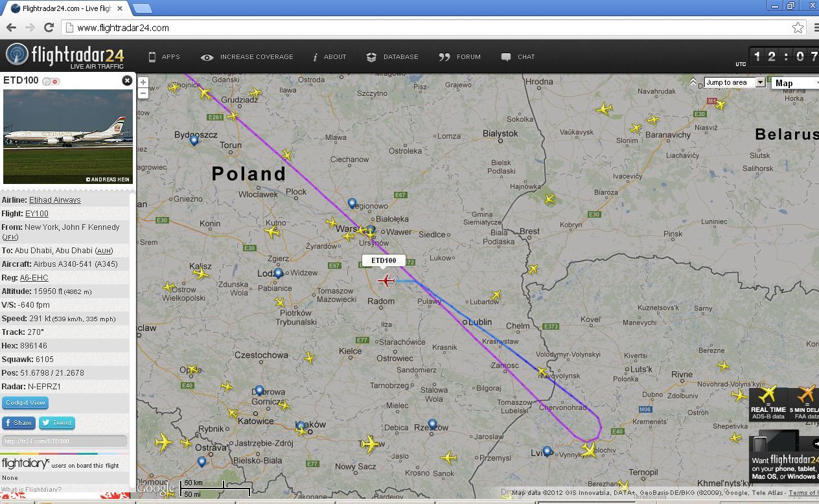
Task: Click the blue airport pin at Bydgoszcz
Action: point(194,141)
